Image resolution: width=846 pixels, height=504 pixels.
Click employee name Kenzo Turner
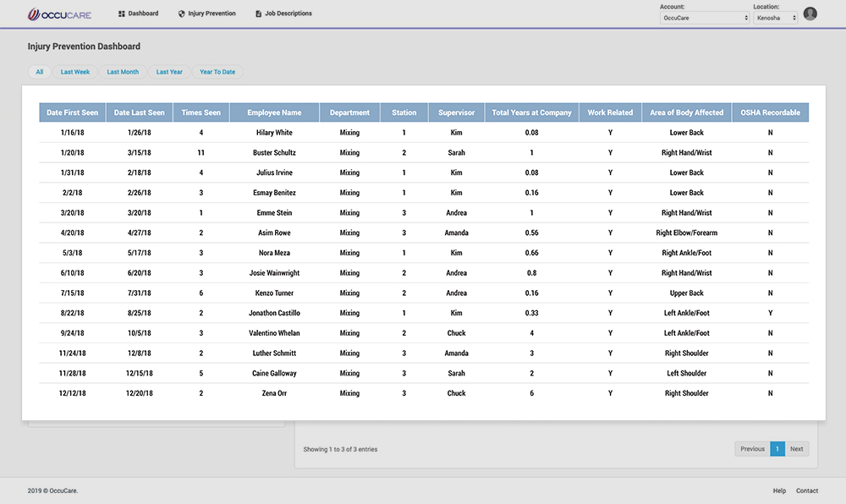(x=274, y=293)
